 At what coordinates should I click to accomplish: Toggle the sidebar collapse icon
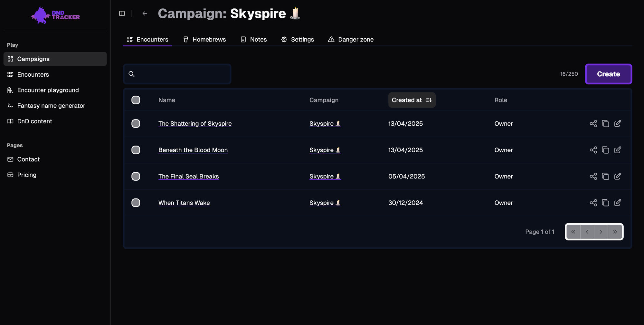click(x=122, y=14)
